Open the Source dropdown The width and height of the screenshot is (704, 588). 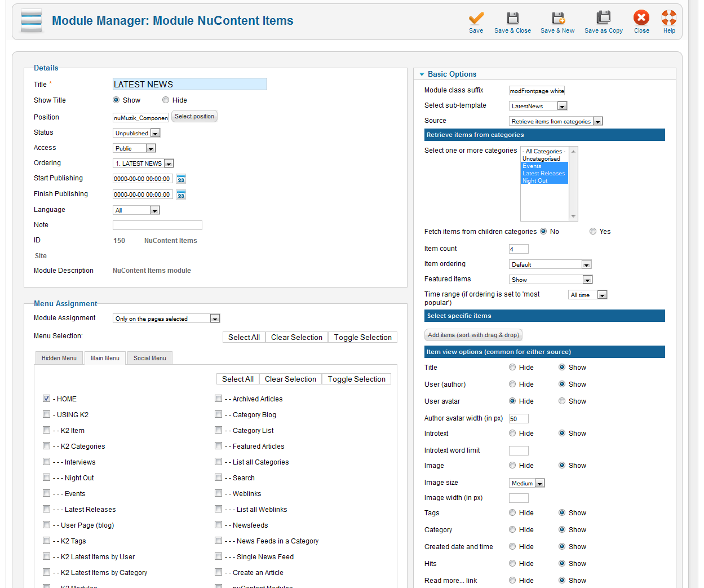click(x=556, y=121)
